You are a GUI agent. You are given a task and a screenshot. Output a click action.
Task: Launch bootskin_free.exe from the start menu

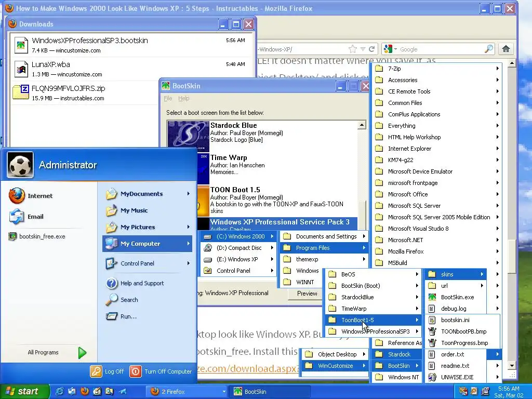click(x=12, y=236)
